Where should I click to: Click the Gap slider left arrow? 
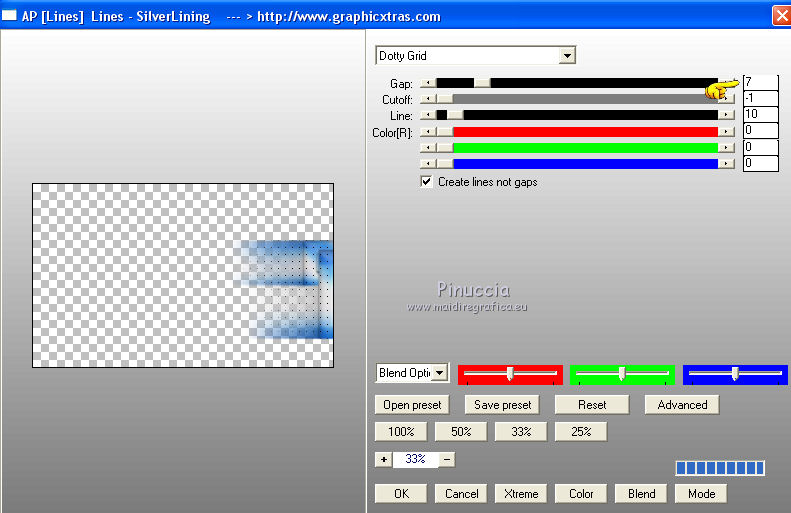click(428, 83)
